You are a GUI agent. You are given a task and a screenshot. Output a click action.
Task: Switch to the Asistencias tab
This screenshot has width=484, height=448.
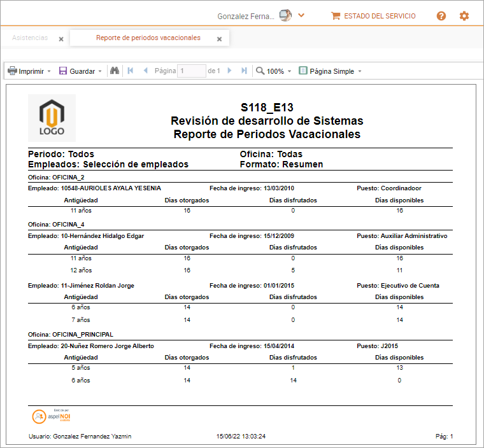click(30, 38)
